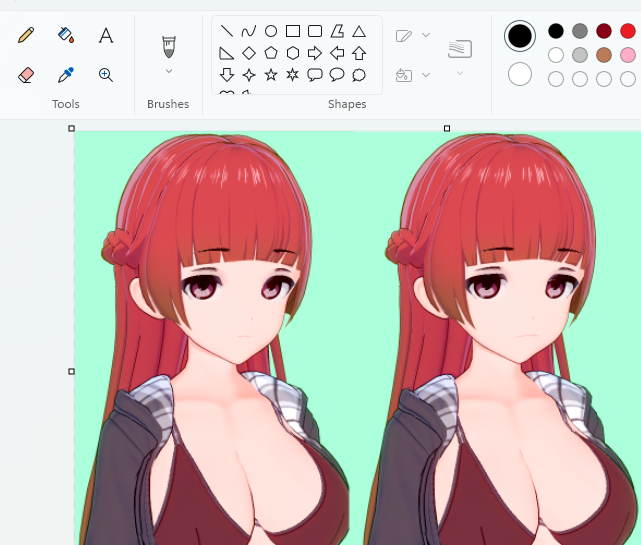Choose the black palette swatch
Viewport: 641px width, 545px height.
556,31
